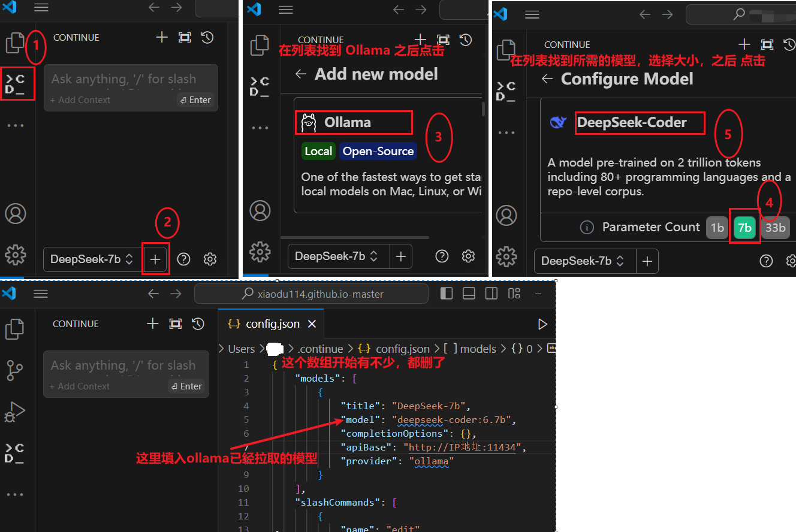Close the config.json tab
Image resolution: width=796 pixels, height=532 pixels.
coord(312,324)
